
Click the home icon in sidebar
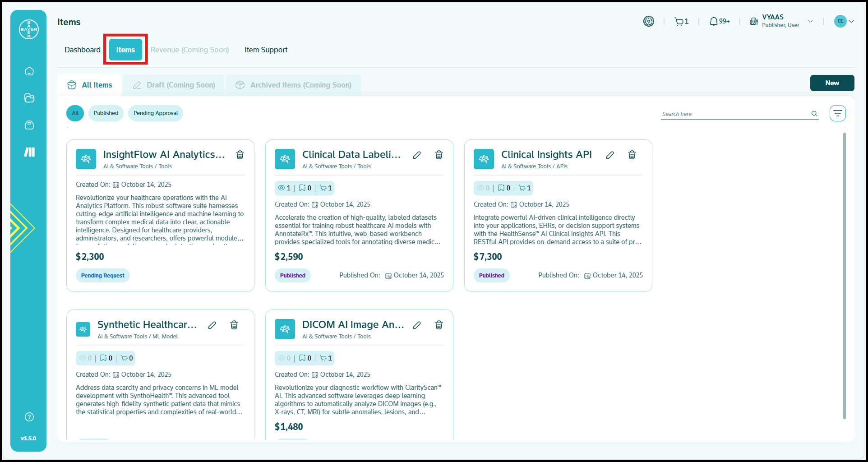pos(29,71)
